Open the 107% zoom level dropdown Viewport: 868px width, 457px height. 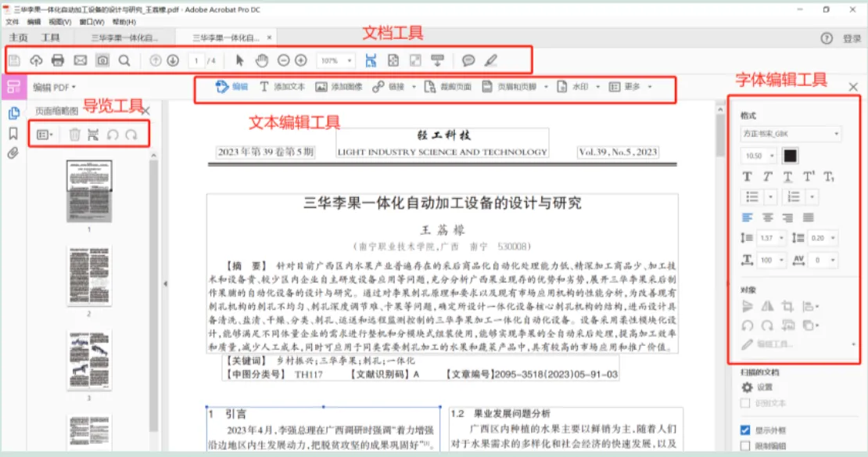point(336,60)
